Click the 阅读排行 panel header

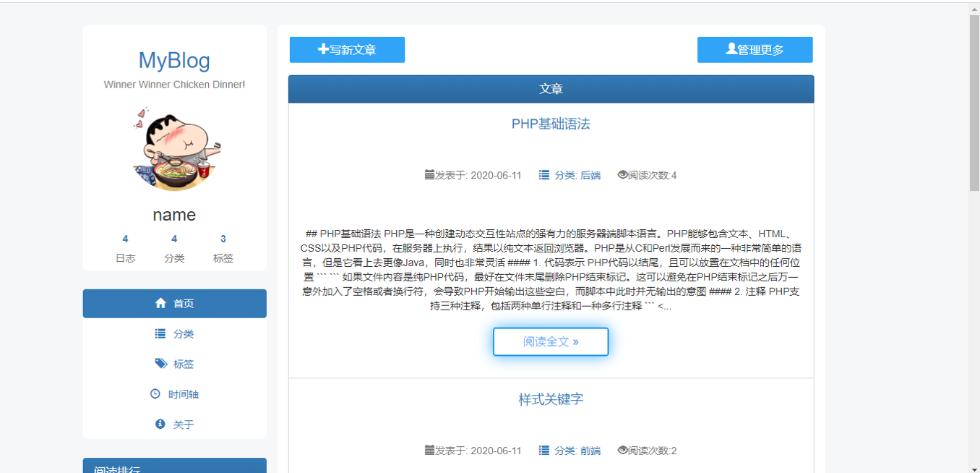(175, 466)
